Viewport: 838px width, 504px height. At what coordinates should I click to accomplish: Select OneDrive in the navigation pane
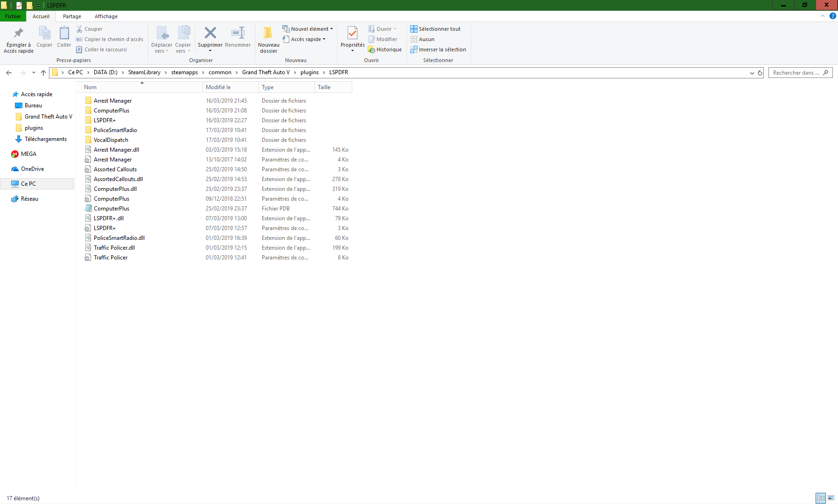[32, 169]
